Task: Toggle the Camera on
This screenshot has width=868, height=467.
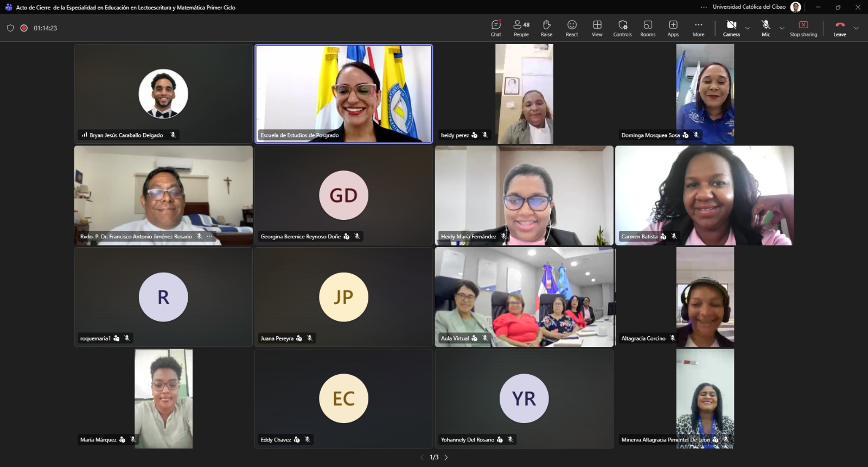Action: (731, 28)
